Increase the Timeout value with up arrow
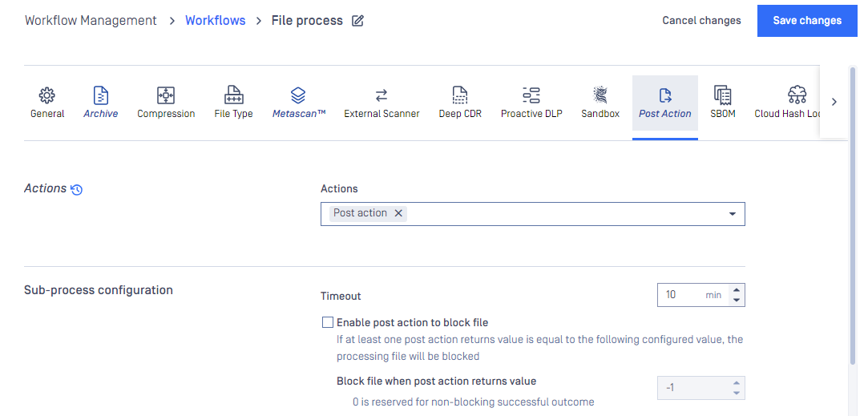868x416 pixels. coord(737,290)
